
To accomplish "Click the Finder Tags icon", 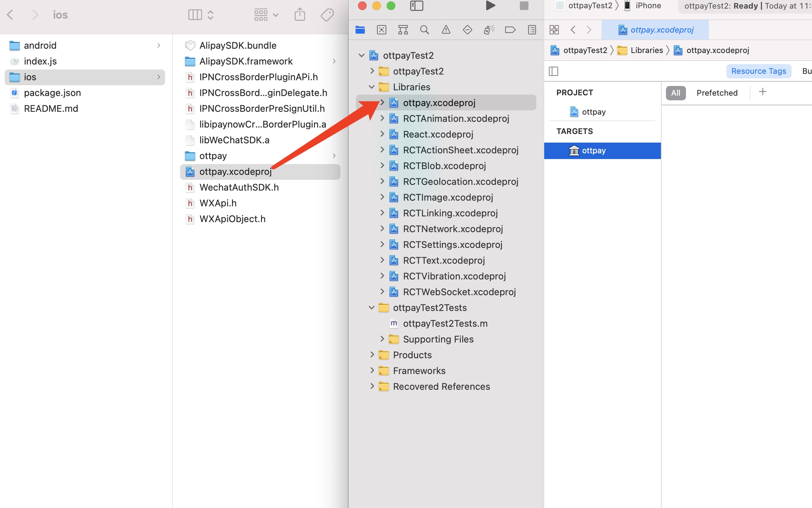I will [327, 15].
